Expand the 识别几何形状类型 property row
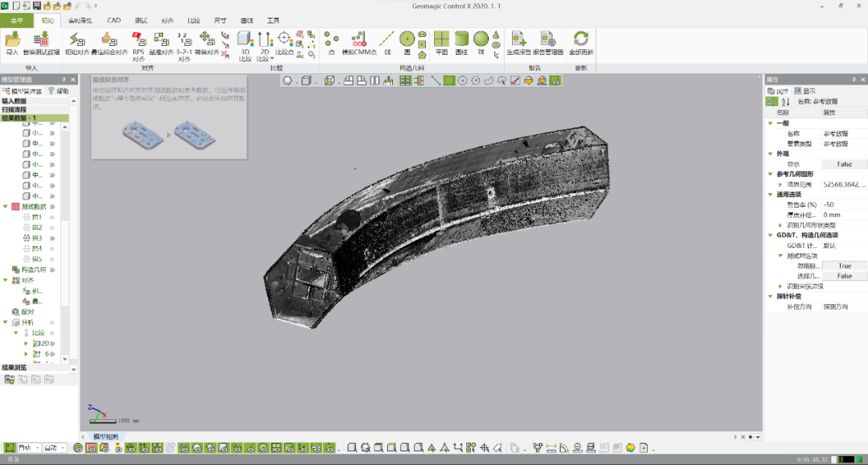 [x=780, y=225]
